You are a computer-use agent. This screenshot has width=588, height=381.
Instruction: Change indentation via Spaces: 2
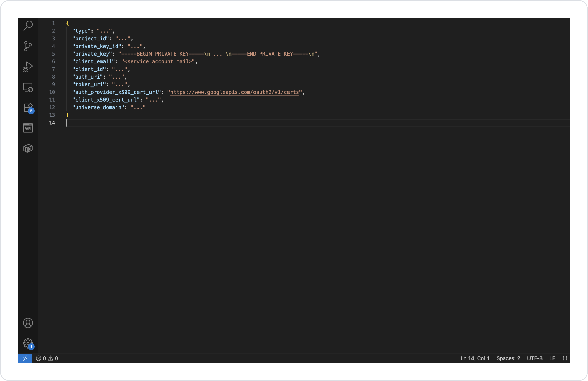(508, 358)
